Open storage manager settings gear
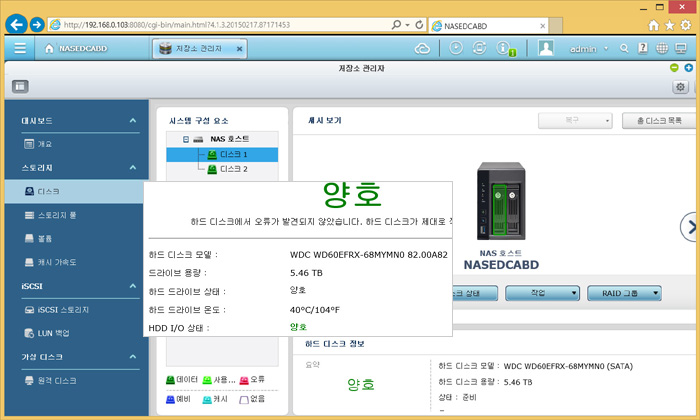 point(680,87)
